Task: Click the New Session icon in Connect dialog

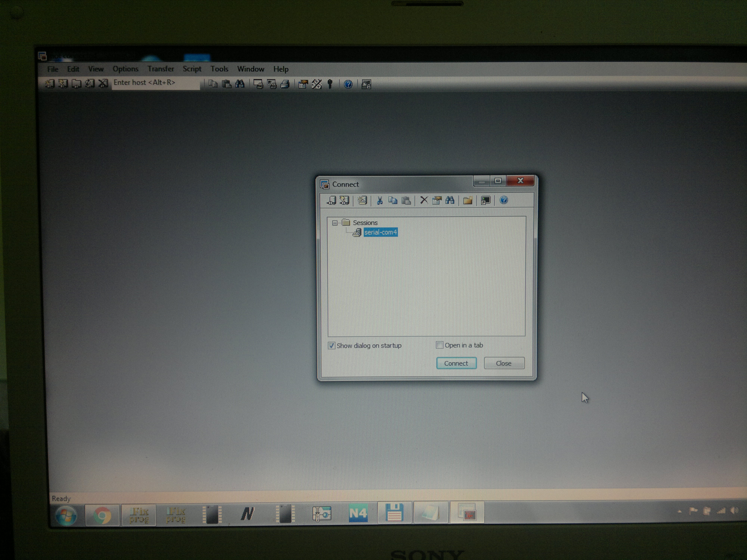Action: pyautogui.click(x=362, y=200)
